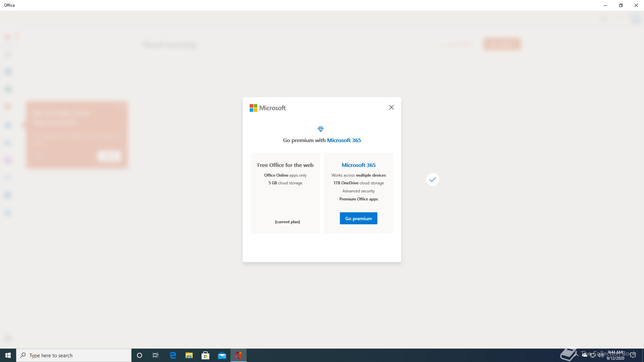Image resolution: width=644 pixels, height=362 pixels.
Task: Click the round checkmark icon
Action: (432, 180)
